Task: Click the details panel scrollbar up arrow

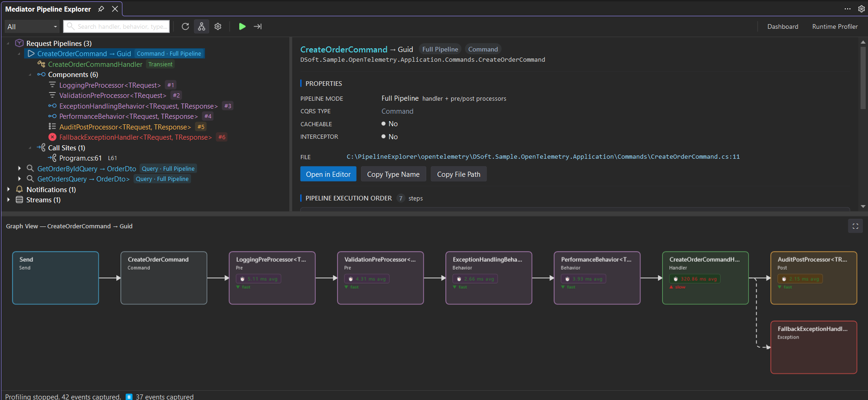Action: pos(863,42)
